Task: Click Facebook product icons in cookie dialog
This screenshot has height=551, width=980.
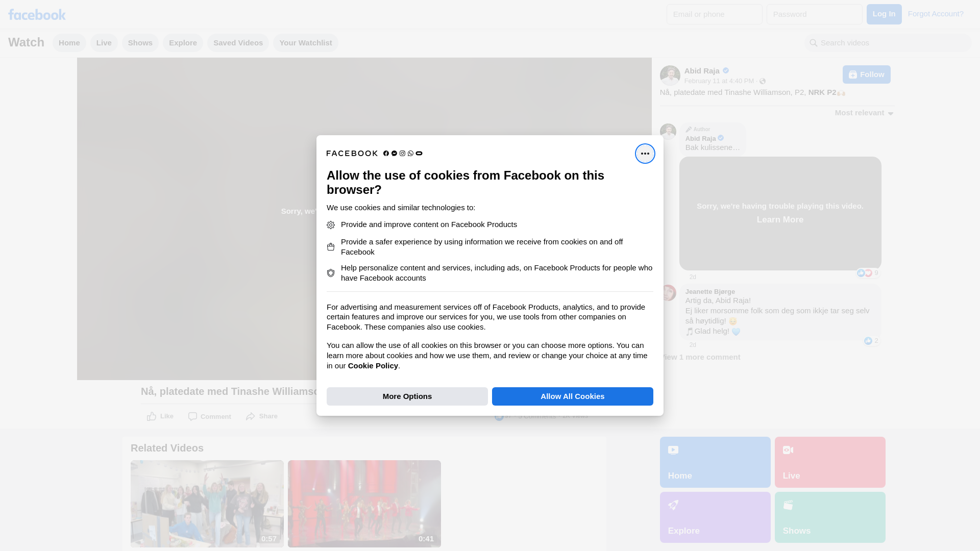Action: (403, 154)
